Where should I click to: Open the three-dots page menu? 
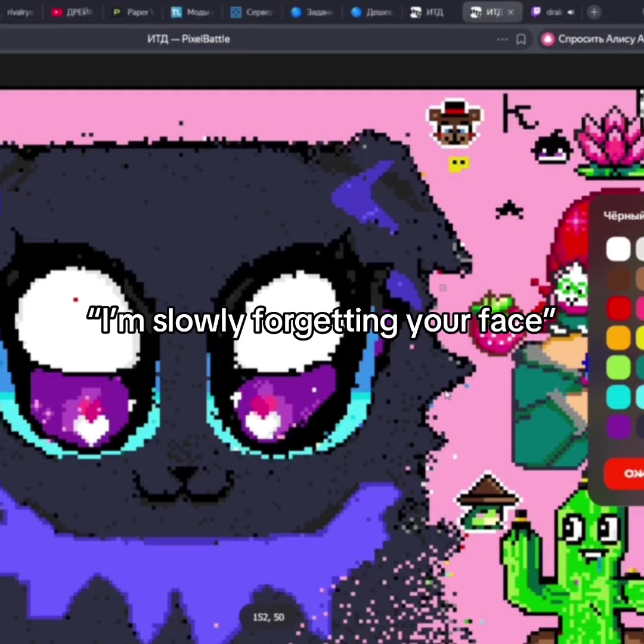point(502,39)
